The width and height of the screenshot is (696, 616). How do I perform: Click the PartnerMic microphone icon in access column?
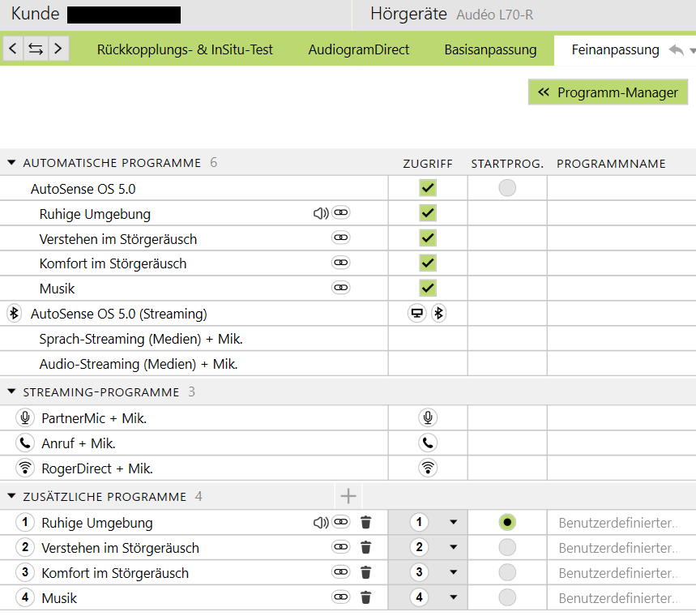tap(428, 418)
